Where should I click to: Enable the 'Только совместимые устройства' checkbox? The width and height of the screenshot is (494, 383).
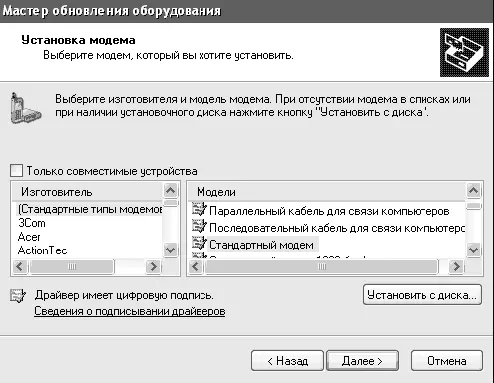(x=16, y=171)
